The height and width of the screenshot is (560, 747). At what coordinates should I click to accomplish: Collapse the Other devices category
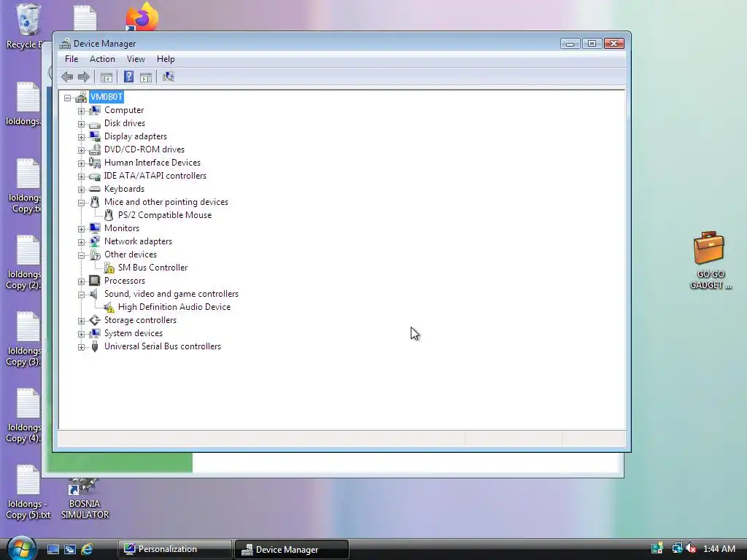point(81,255)
